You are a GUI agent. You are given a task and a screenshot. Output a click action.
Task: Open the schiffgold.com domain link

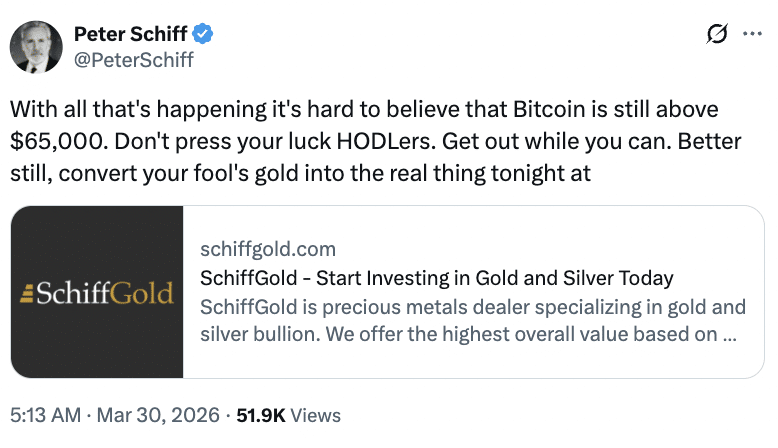point(268,249)
